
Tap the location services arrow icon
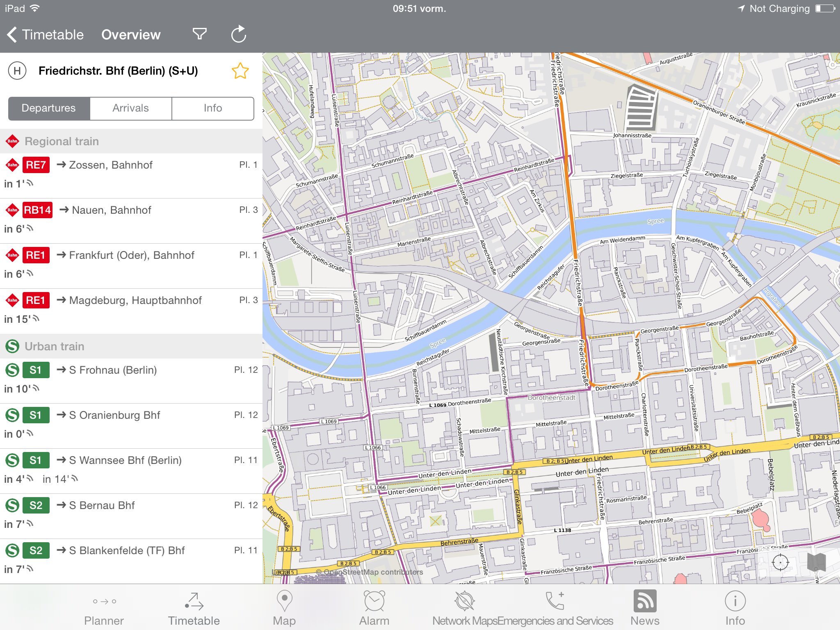[741, 8]
